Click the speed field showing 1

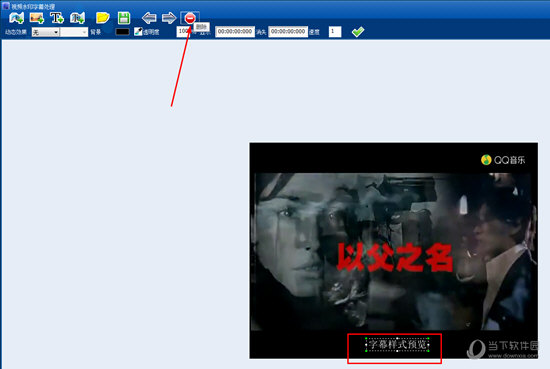[x=335, y=32]
